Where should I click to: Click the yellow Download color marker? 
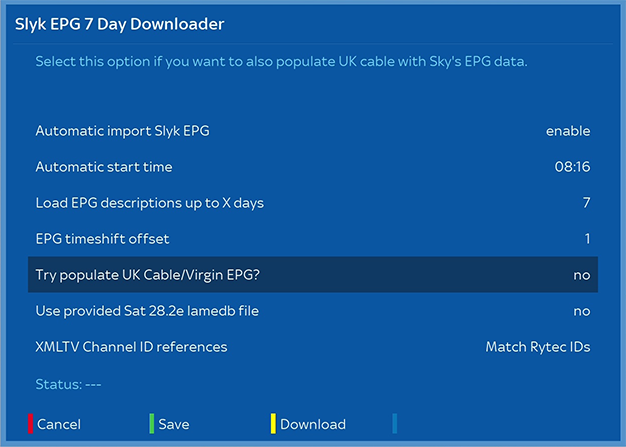click(273, 423)
